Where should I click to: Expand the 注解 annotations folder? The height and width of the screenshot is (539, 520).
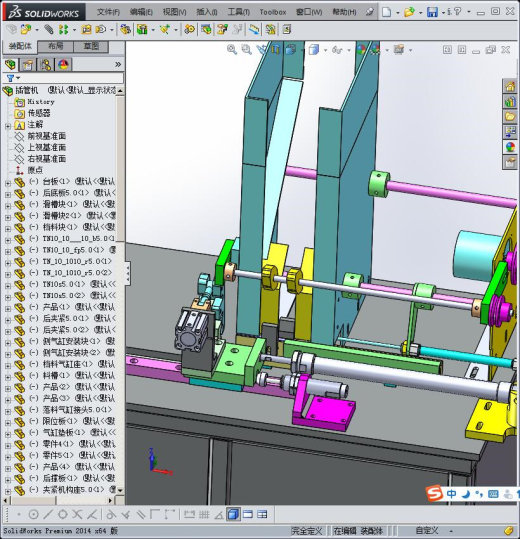click(x=8, y=126)
